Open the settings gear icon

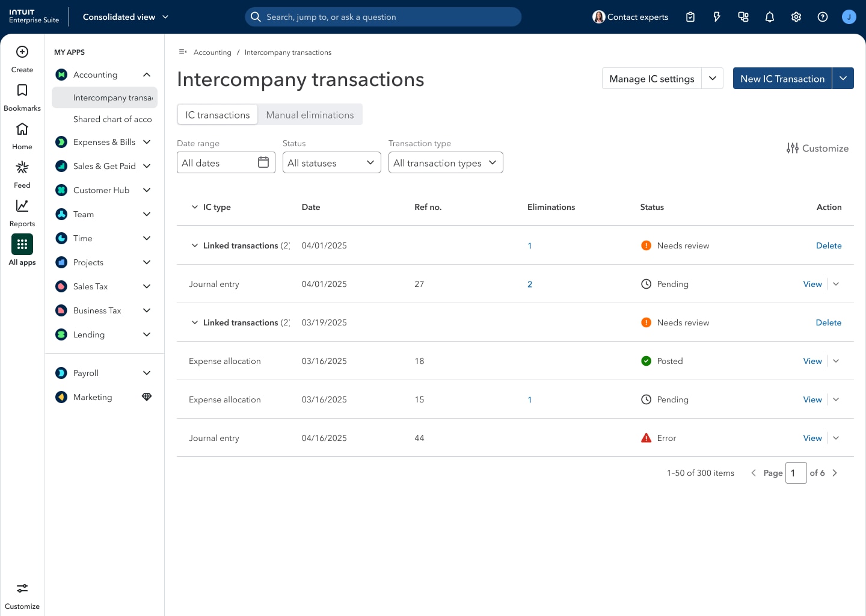click(x=796, y=17)
